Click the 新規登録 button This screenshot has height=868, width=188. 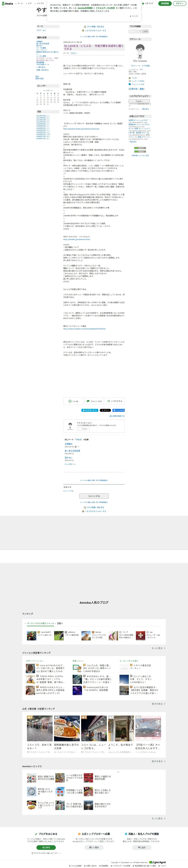click(x=165, y=3)
